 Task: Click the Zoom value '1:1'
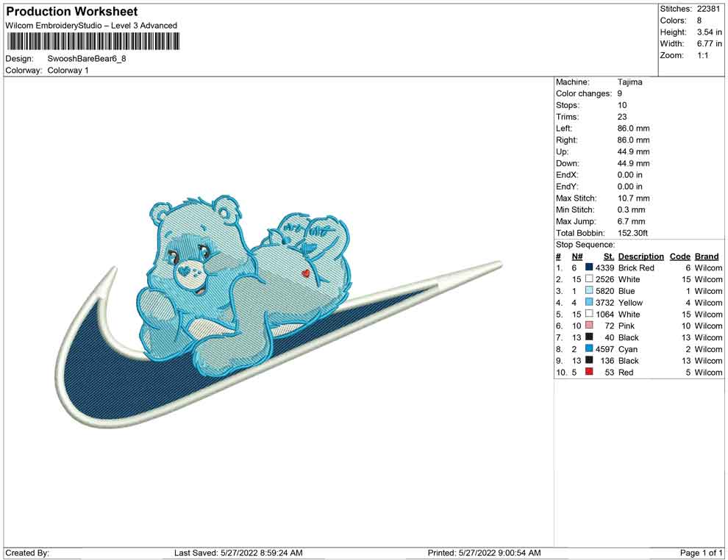tap(703, 55)
